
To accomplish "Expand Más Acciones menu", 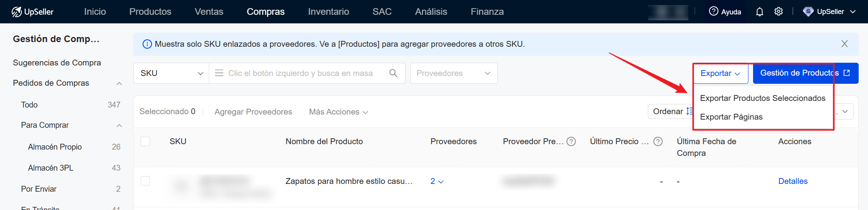I will click(x=338, y=112).
